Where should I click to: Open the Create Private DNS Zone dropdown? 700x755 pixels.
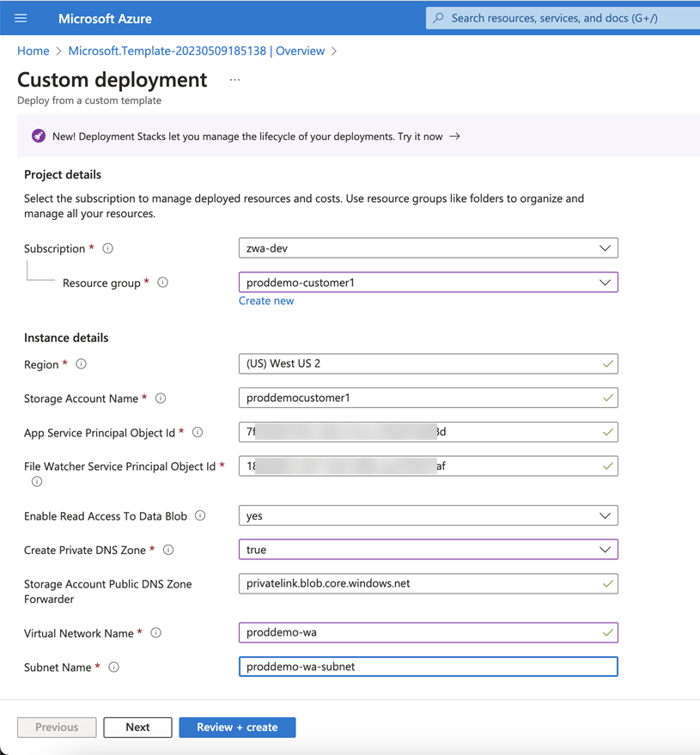[x=428, y=549]
